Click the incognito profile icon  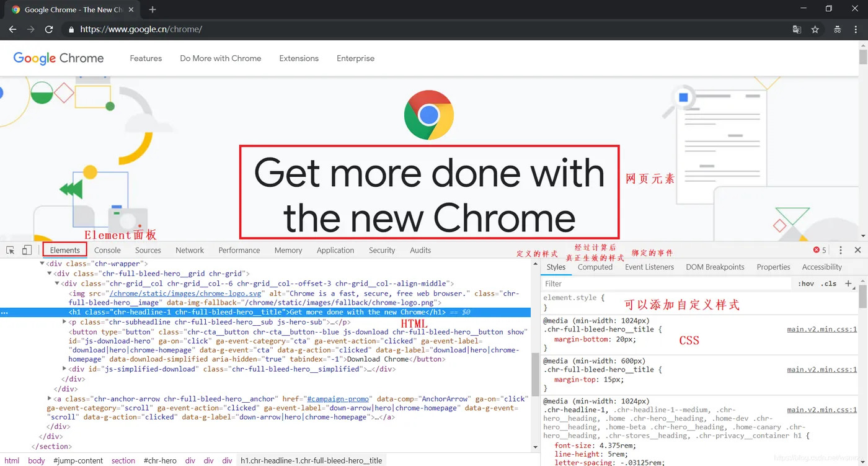click(x=837, y=29)
